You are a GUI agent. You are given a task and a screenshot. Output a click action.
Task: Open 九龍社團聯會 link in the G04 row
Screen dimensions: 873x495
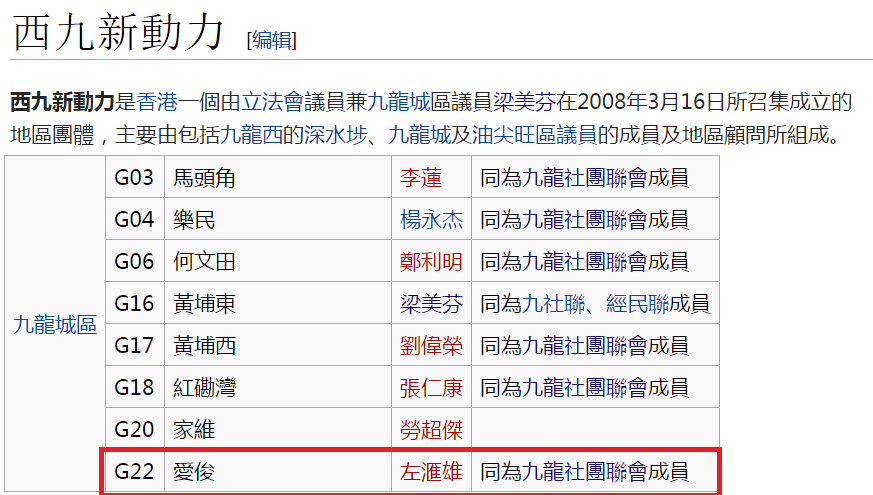[585, 219]
